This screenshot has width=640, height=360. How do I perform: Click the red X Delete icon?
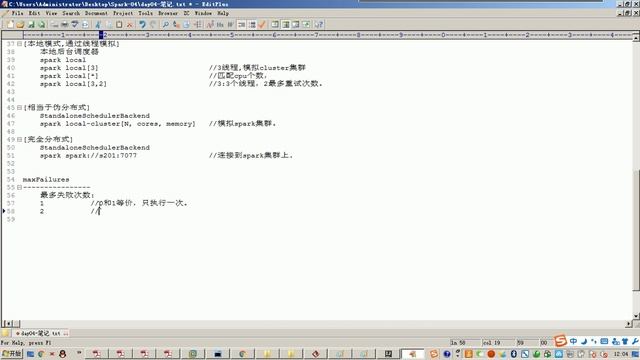[129, 24]
